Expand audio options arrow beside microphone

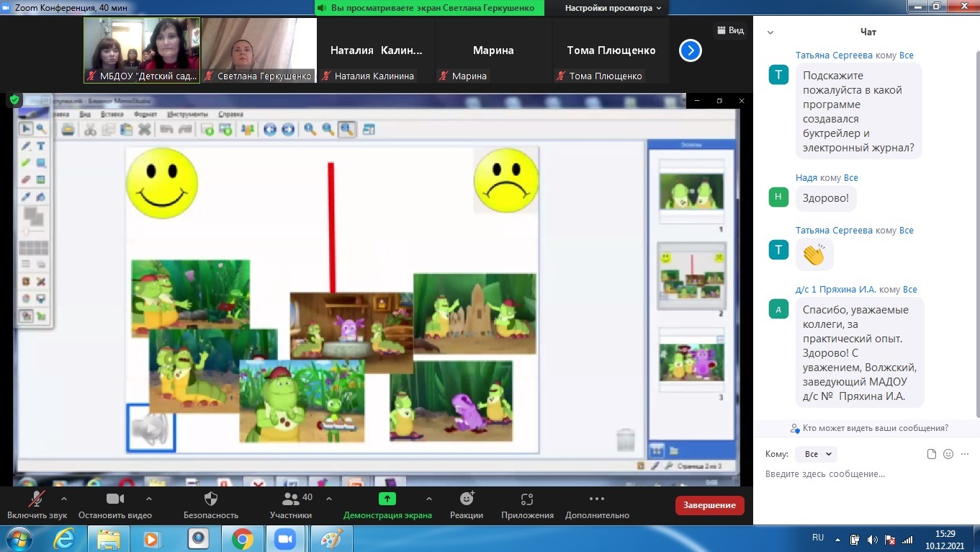pos(63,498)
